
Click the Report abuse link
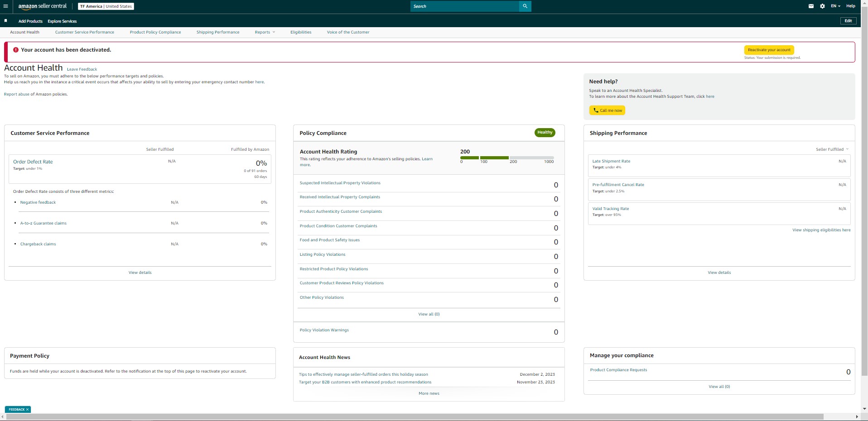[x=17, y=94]
